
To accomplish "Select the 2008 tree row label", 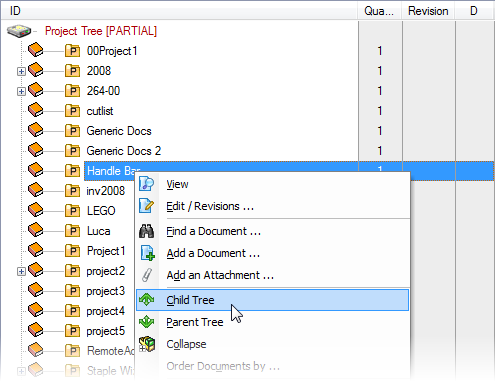I will pyautogui.click(x=99, y=71).
